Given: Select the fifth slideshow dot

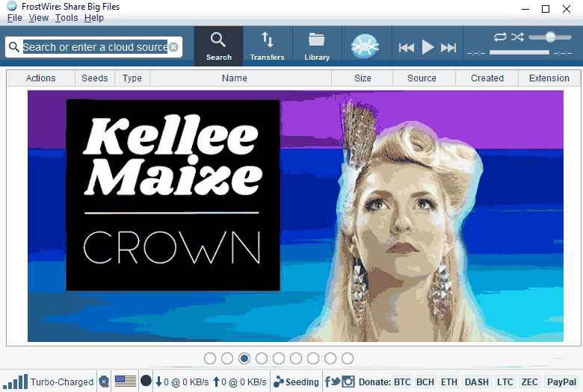Looking at the screenshot, I should pos(279,358).
